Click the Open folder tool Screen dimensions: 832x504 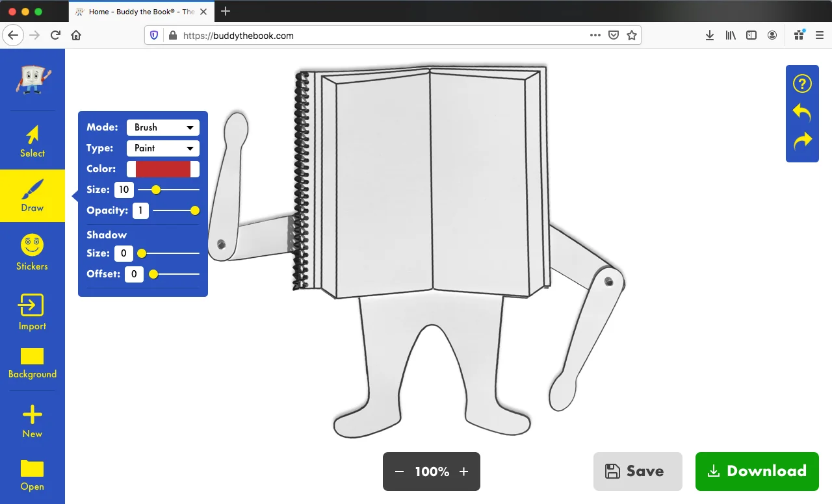32,476
